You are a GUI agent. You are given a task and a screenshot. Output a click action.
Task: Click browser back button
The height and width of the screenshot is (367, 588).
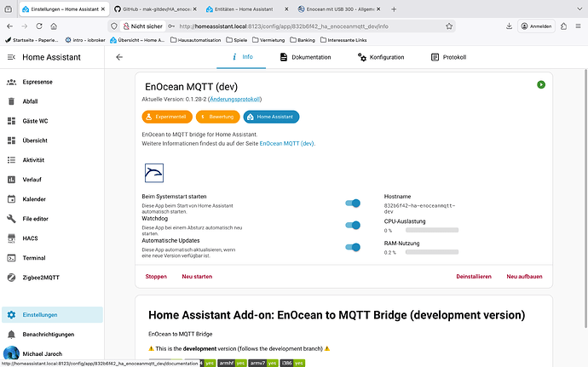pos(9,26)
